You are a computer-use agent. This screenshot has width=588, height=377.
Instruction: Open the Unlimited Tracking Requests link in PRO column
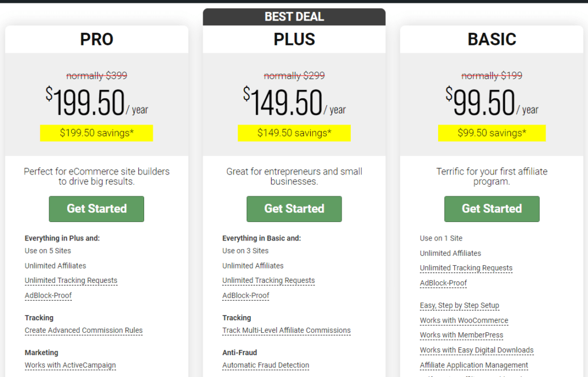pos(71,281)
